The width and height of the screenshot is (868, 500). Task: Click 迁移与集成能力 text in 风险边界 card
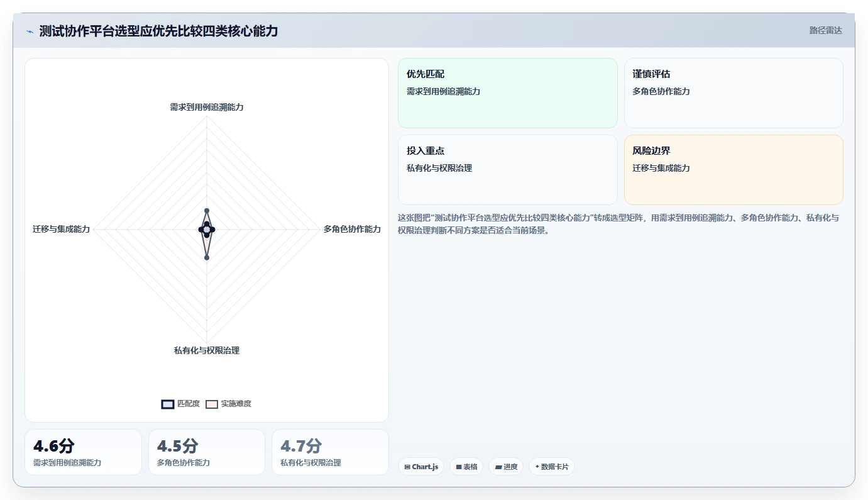(x=661, y=168)
